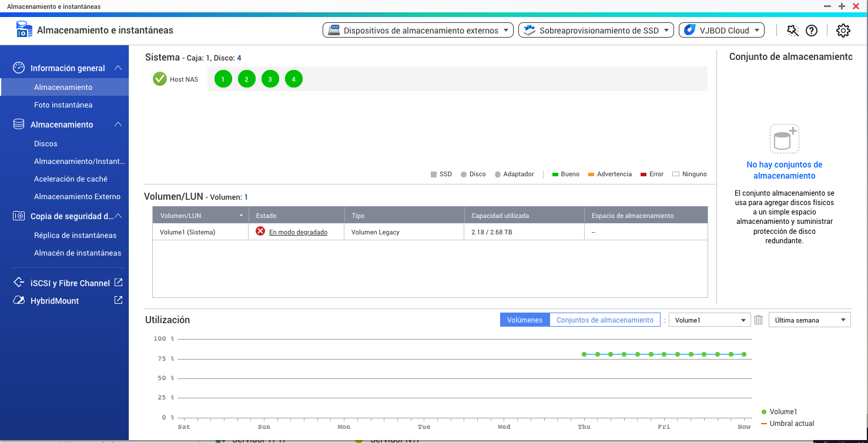Open Dispositivos de almacenamiento externos dropdown
Image resolution: width=868 pixels, height=443 pixels.
point(418,31)
